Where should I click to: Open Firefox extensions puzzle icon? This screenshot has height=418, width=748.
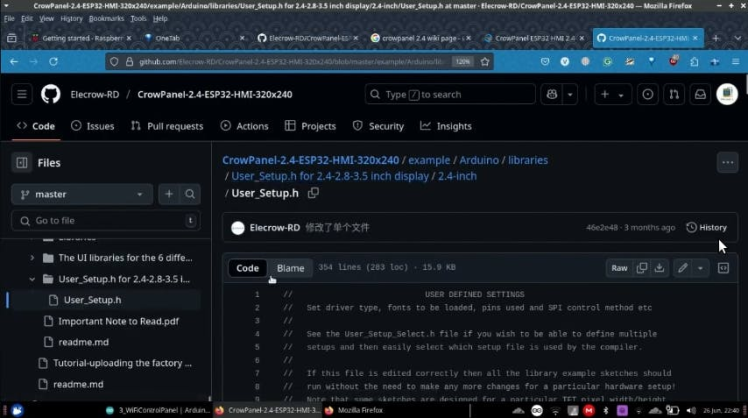point(694,62)
